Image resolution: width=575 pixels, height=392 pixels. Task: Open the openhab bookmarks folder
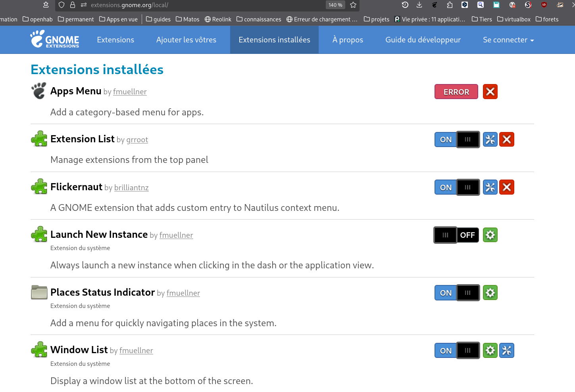point(38,19)
